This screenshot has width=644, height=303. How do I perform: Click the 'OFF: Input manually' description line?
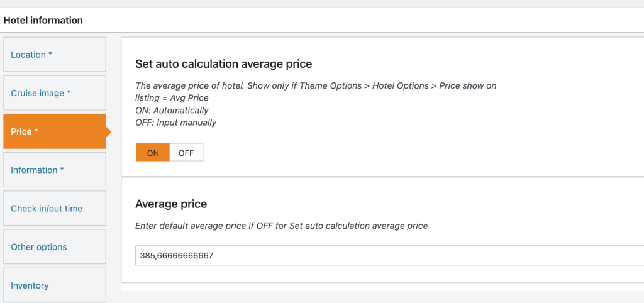[175, 123]
